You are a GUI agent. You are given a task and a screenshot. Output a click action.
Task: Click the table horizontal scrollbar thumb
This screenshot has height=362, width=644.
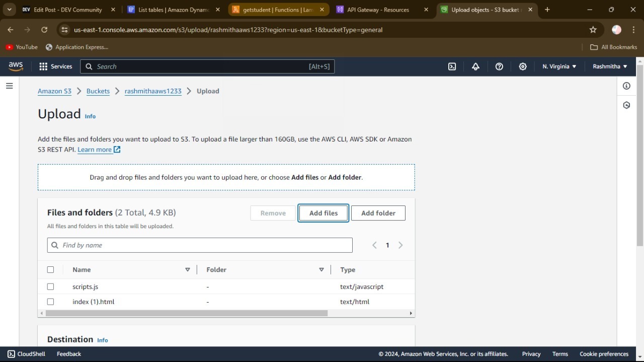coord(187,313)
